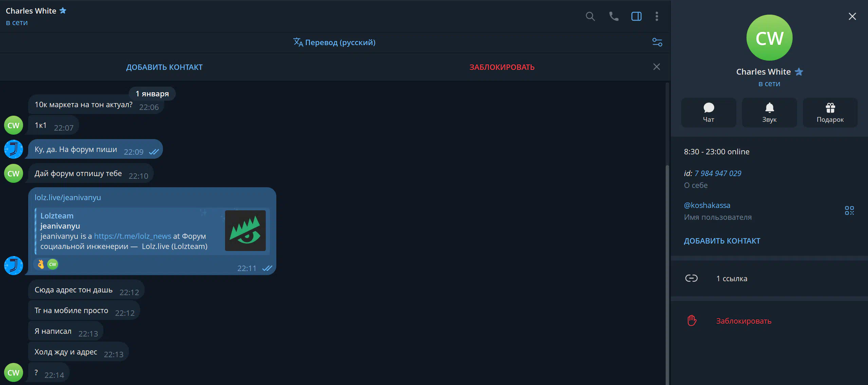
Task: Open the lolz.live/jeanivanyu link
Action: pos(68,197)
